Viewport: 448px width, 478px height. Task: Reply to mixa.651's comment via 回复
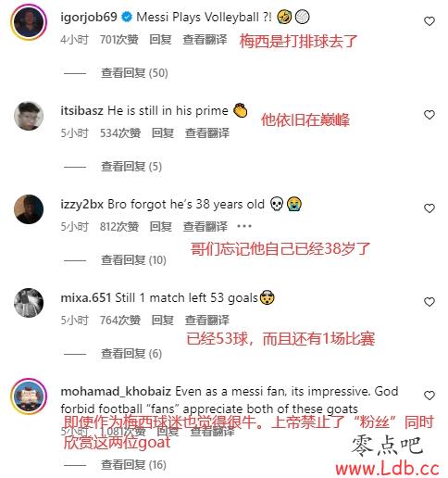pos(163,320)
